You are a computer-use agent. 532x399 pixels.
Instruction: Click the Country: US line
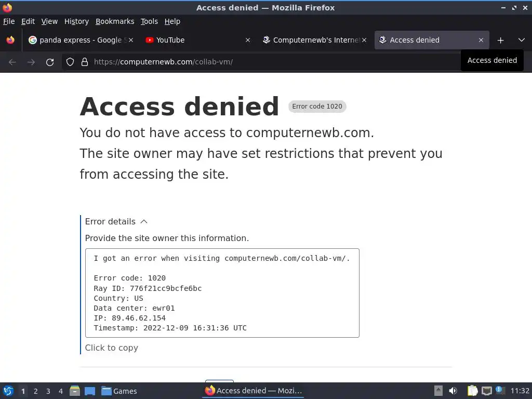tap(118, 299)
